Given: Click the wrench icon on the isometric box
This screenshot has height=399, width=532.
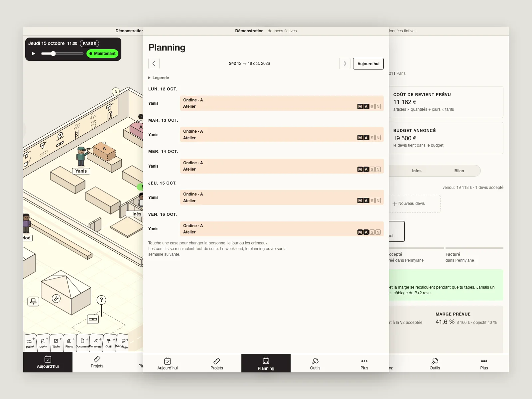Looking at the screenshot, I should [56, 299].
